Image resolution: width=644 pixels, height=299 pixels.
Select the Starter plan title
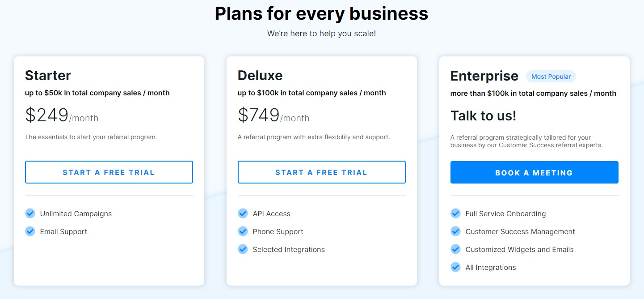(48, 75)
